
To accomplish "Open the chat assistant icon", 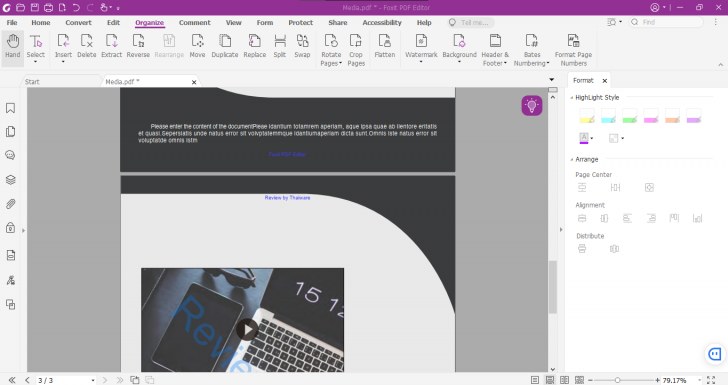I will click(x=714, y=354).
